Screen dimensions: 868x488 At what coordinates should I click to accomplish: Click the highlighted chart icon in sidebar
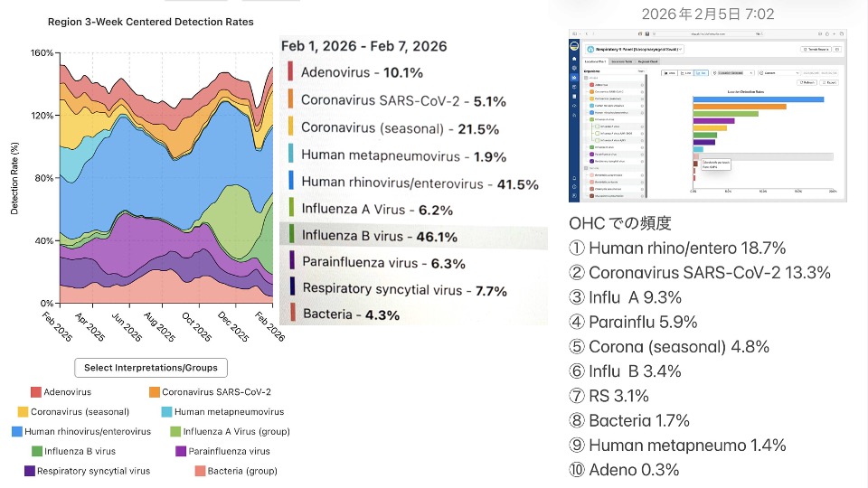tap(575, 78)
